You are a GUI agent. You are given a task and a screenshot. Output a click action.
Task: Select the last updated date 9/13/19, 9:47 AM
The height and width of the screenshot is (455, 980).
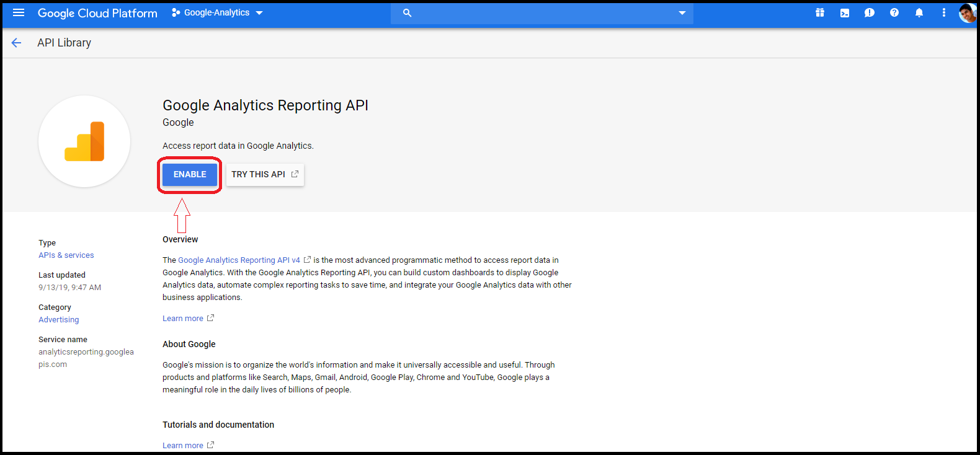click(69, 288)
